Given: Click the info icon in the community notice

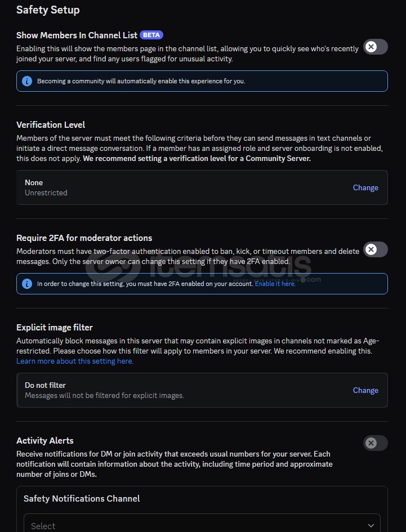Looking at the screenshot, I should click(x=27, y=81).
